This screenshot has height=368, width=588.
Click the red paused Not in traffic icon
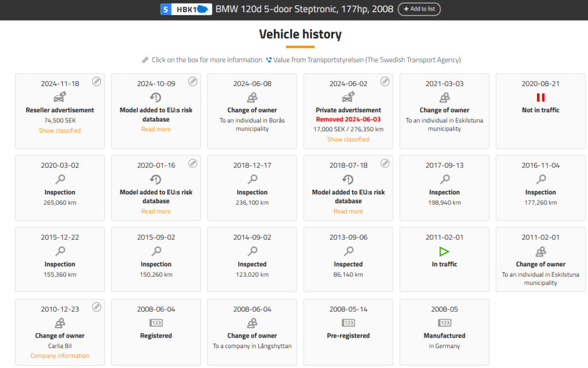point(540,97)
